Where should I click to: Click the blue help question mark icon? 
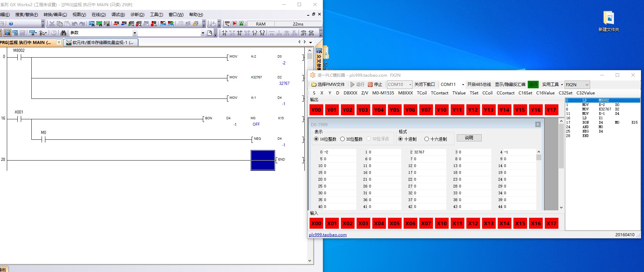(x=11, y=24)
